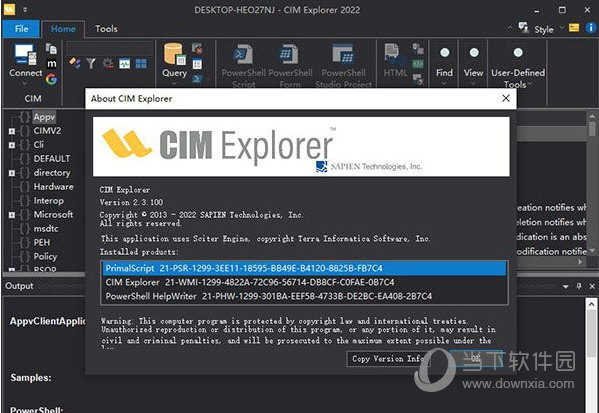
Task: Open the Connect computer icon in the ribbon
Action: (26, 55)
